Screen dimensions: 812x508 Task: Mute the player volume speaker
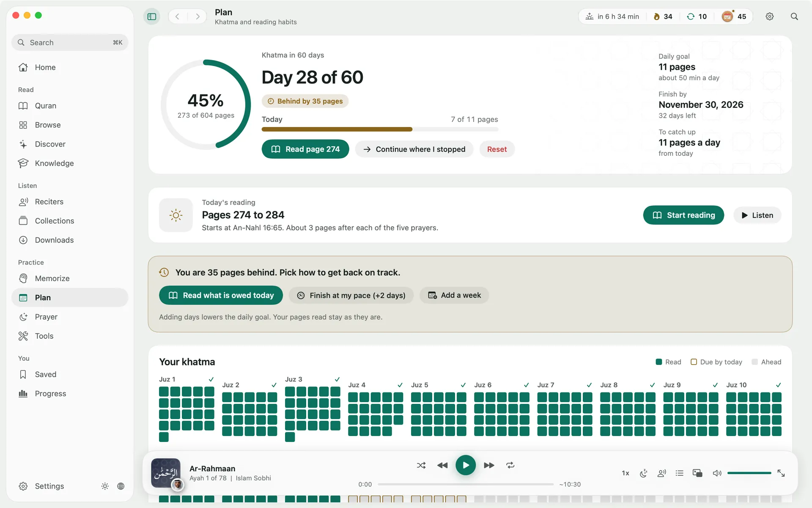point(717,473)
